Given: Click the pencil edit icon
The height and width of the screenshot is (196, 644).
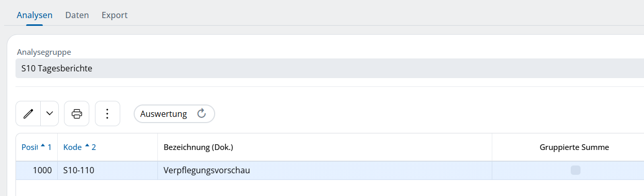Looking at the screenshot, I should [28, 114].
